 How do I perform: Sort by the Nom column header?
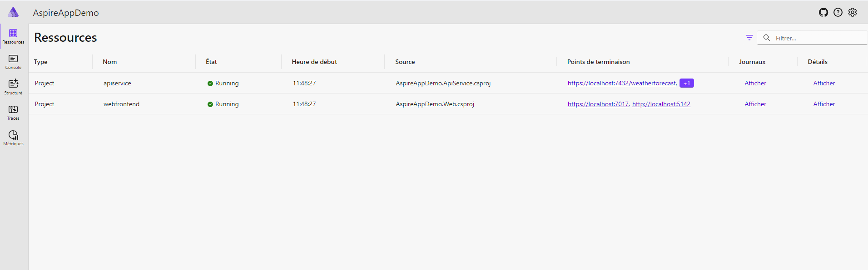pos(110,62)
